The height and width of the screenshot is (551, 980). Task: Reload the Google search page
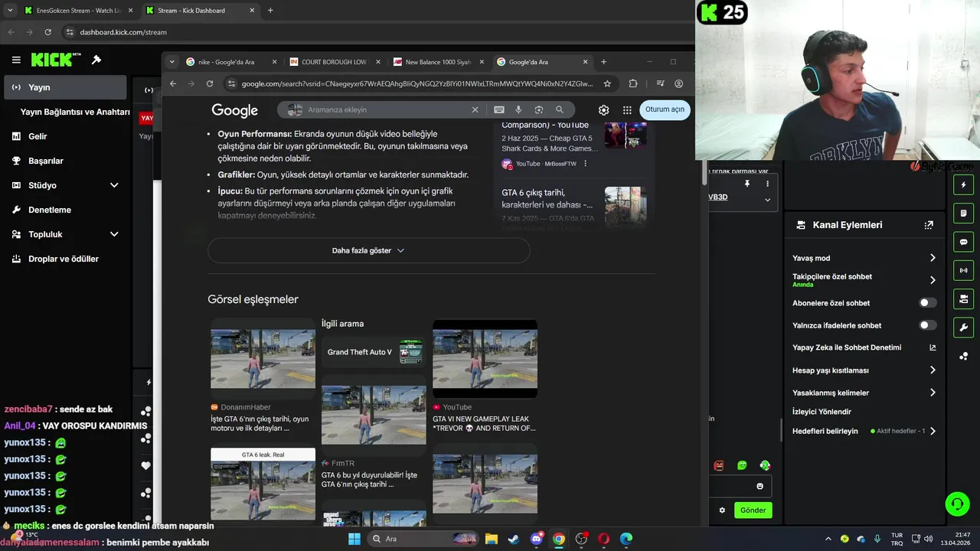[210, 83]
